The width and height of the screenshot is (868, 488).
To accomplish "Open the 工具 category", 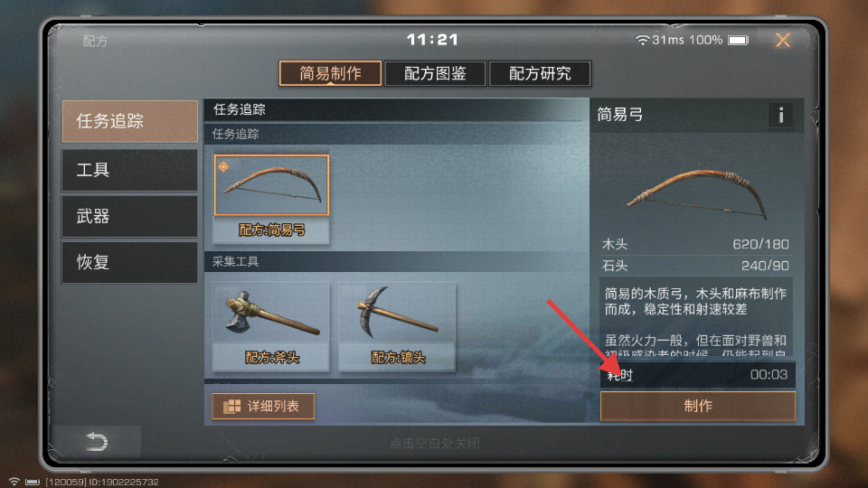I will click(x=129, y=170).
